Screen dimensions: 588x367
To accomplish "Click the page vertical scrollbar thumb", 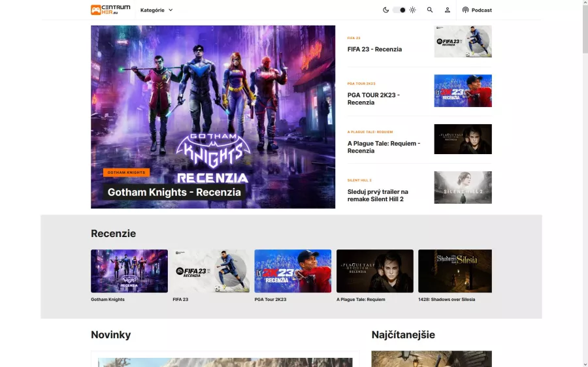I will pyautogui.click(x=585, y=29).
